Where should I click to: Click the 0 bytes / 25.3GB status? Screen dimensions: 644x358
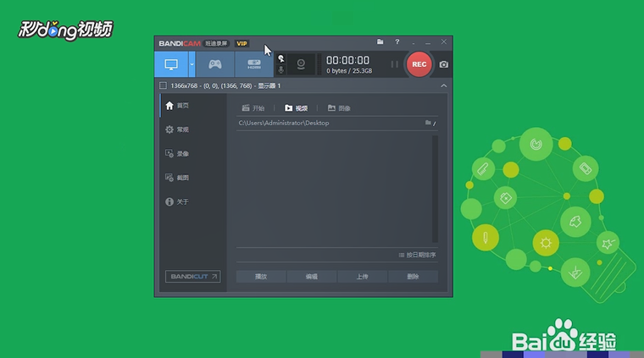[349, 71]
